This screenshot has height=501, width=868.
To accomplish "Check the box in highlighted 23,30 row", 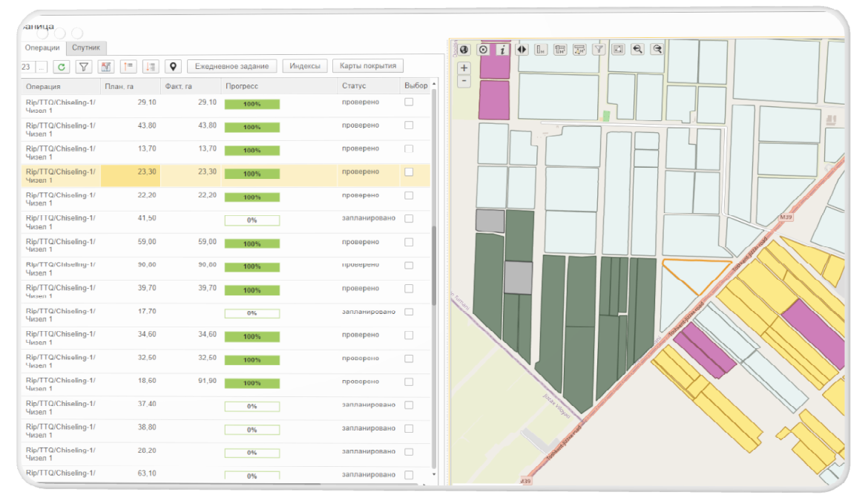I will (409, 172).
